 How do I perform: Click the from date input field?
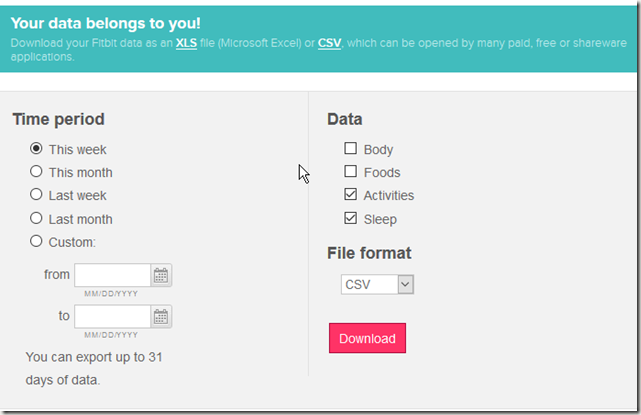click(x=112, y=275)
